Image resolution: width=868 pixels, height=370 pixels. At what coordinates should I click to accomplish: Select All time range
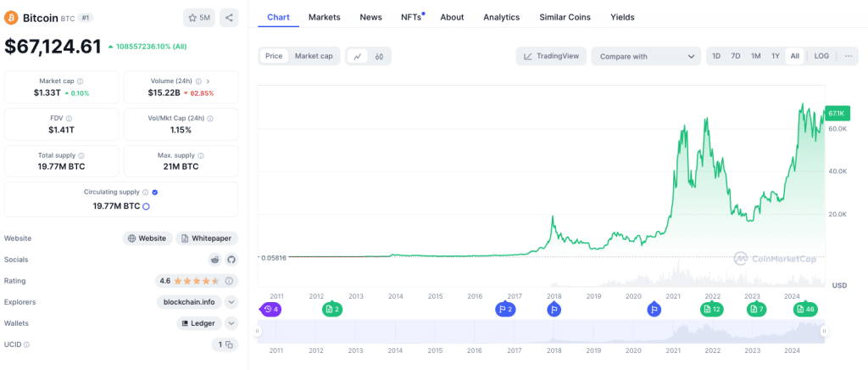795,56
